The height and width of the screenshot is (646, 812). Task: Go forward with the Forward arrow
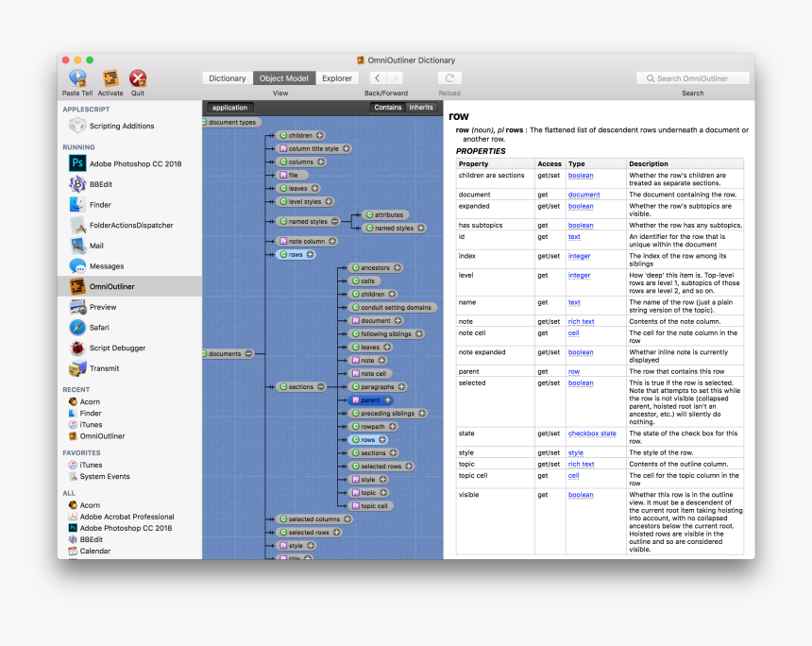point(395,78)
